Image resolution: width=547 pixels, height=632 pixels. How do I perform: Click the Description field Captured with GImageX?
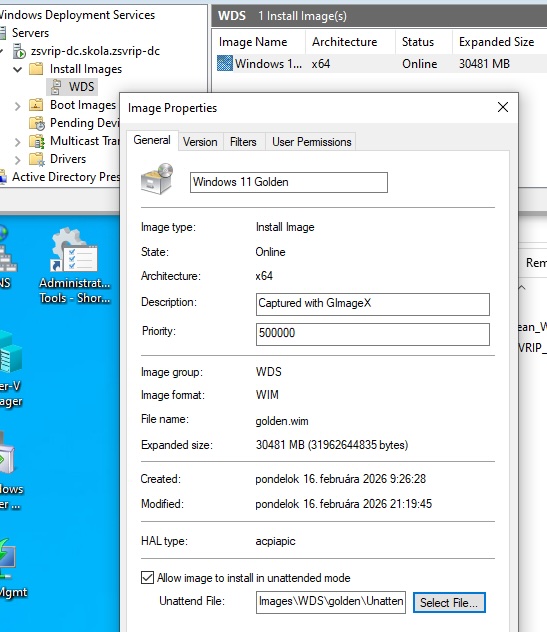372,304
